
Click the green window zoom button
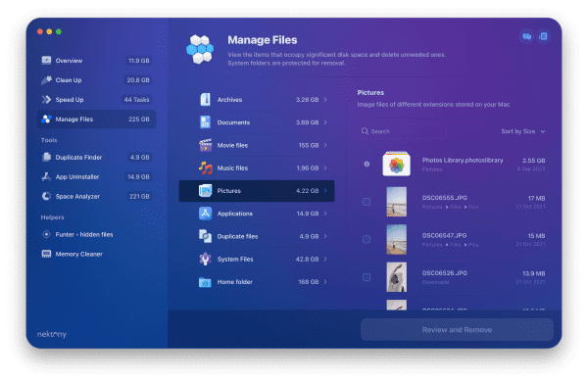point(59,31)
